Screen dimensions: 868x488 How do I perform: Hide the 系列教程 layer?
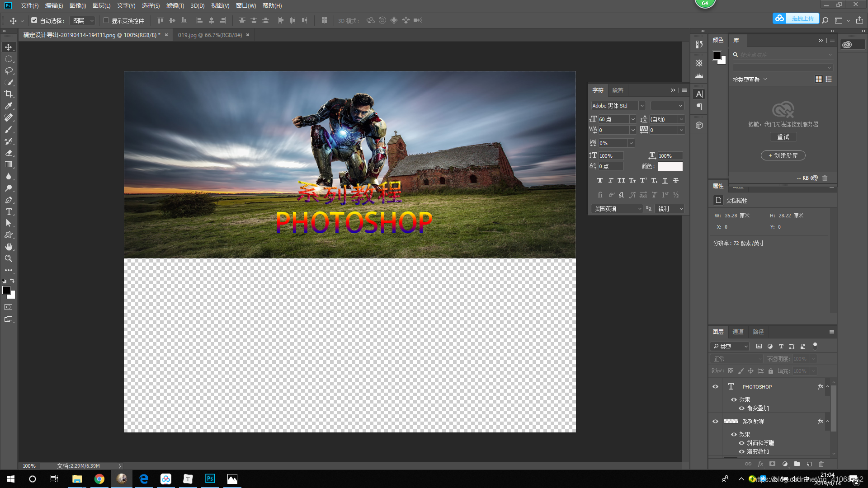click(715, 422)
